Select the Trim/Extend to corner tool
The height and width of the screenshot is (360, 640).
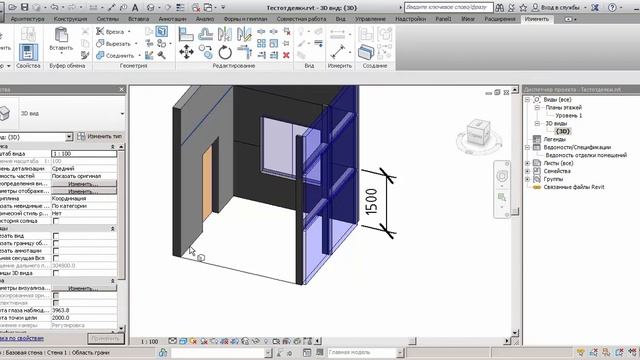244,52
